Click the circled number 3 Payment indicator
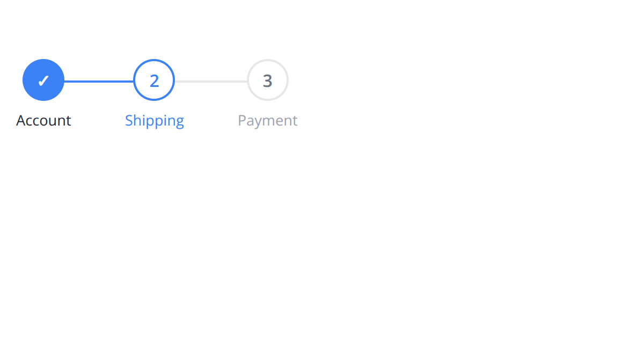Image resolution: width=644 pixels, height=338 pixels. (x=267, y=80)
